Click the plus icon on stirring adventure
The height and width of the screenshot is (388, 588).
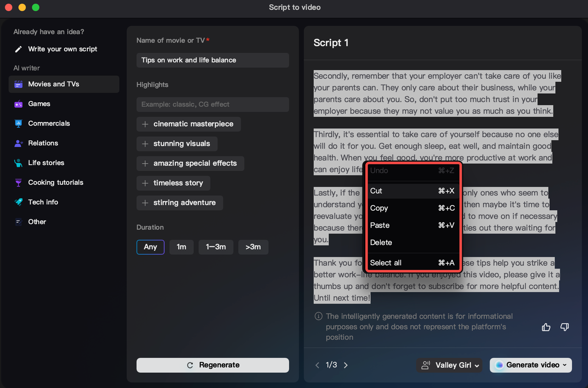pos(145,203)
